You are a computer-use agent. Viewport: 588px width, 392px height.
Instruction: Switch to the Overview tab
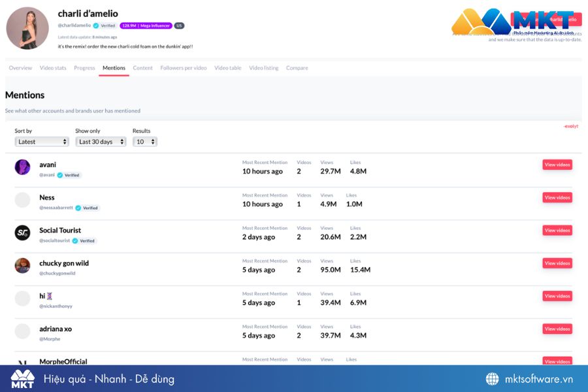[20, 68]
